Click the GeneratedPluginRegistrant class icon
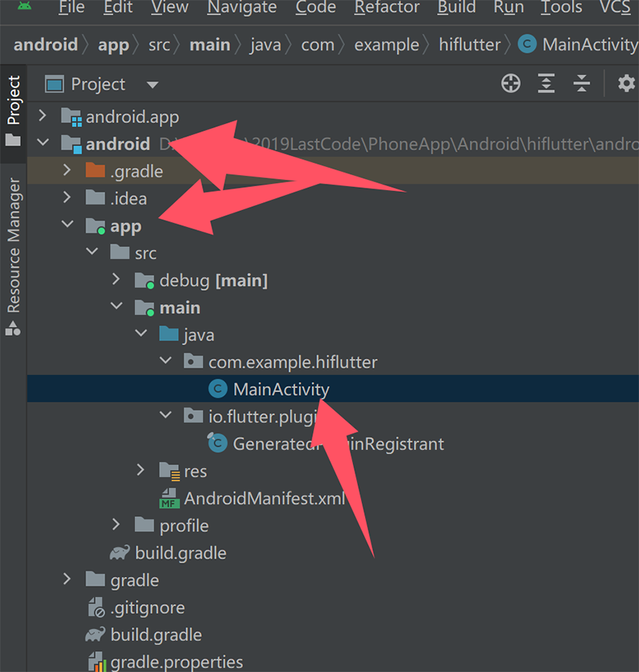This screenshot has width=639, height=672. click(217, 443)
